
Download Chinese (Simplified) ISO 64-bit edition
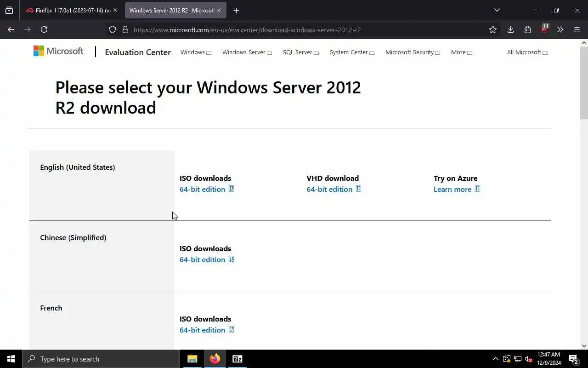pos(207,259)
